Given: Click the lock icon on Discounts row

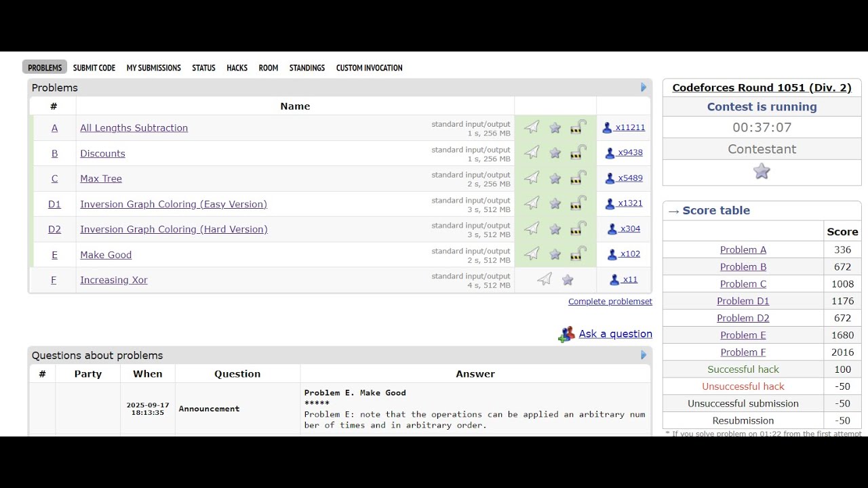Looking at the screenshot, I should 578,153.
